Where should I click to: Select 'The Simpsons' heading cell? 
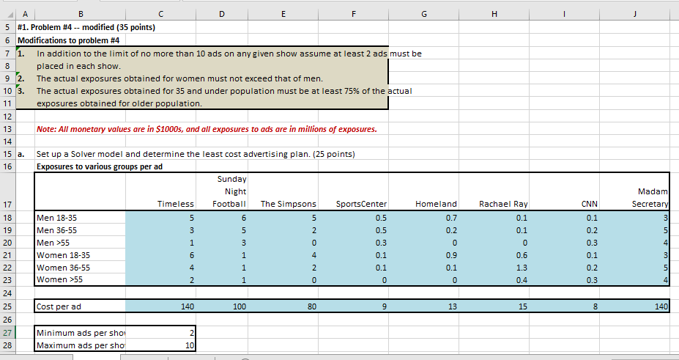[x=283, y=191]
